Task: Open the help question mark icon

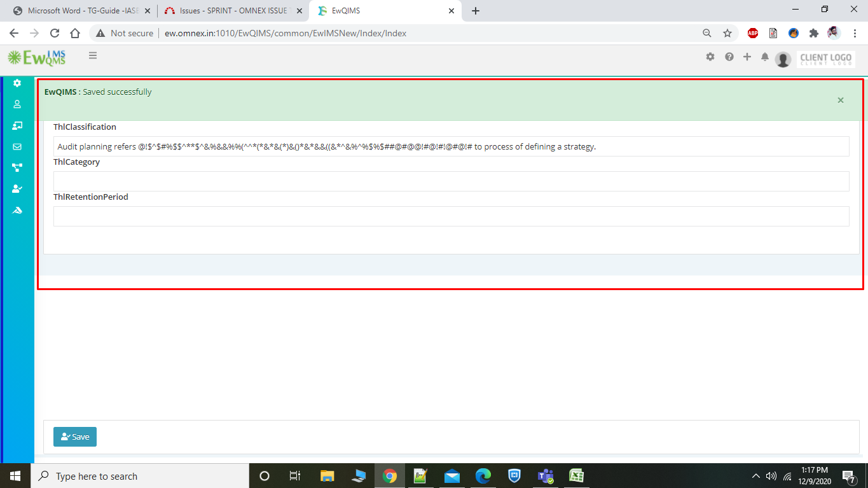Action: pos(729,57)
